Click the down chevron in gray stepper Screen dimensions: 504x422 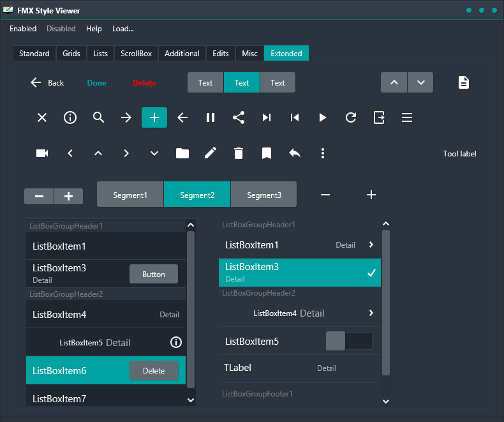click(420, 82)
